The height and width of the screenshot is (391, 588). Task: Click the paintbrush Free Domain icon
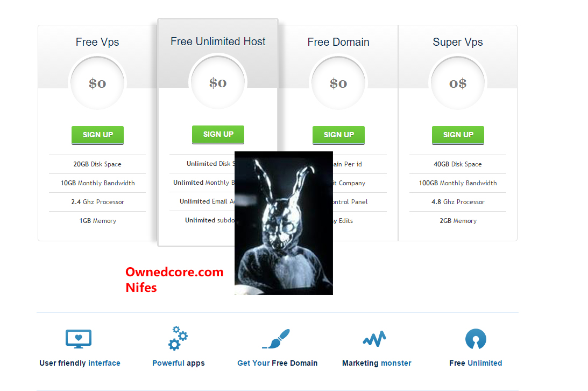(276, 339)
